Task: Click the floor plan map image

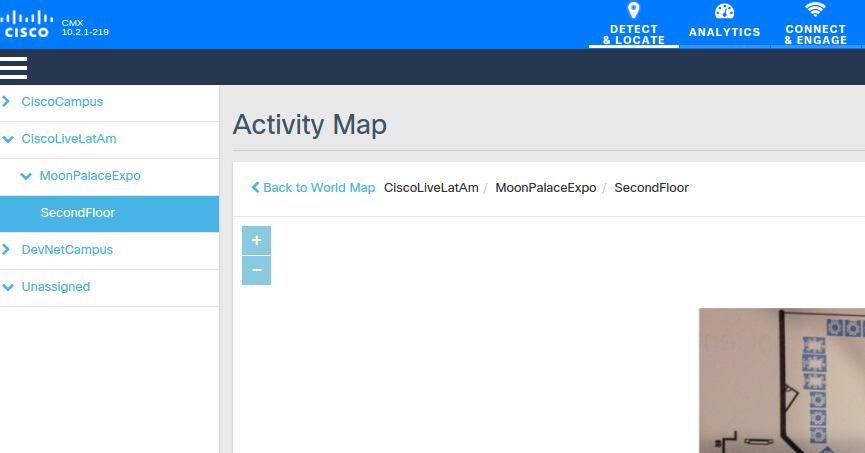Action: 782,381
